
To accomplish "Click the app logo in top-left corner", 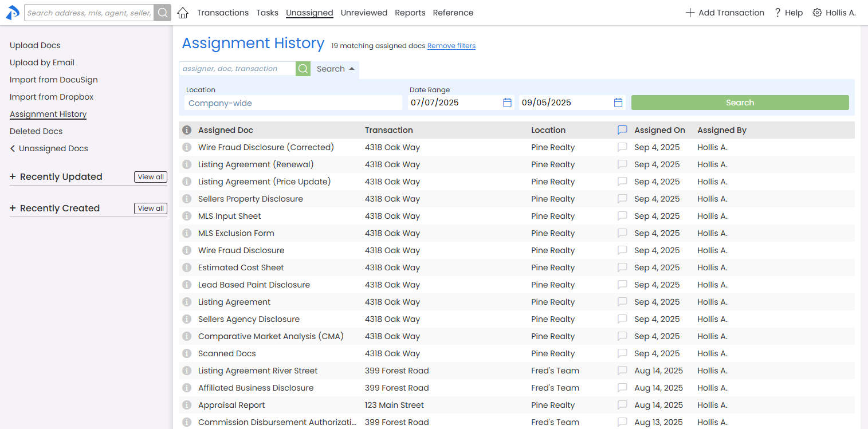I will (x=13, y=13).
